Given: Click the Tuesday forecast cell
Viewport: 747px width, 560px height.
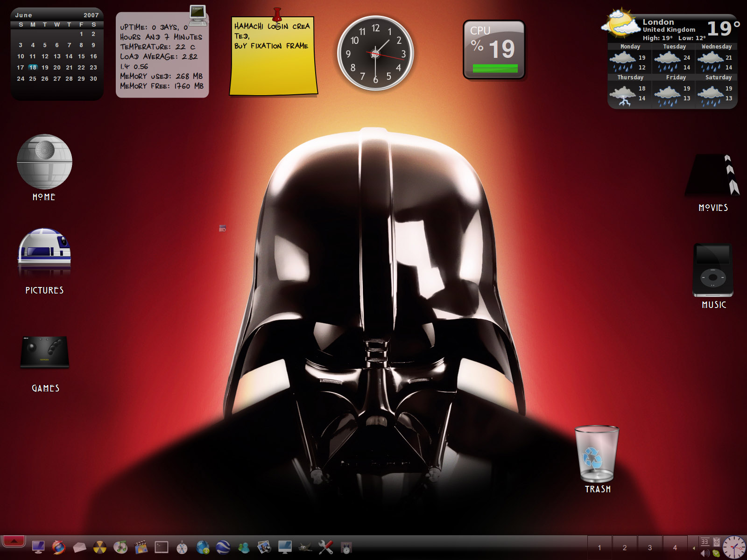Looking at the screenshot, I should (x=674, y=58).
